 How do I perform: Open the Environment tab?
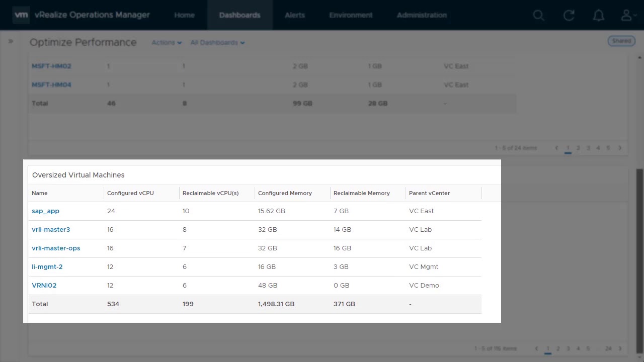(351, 15)
